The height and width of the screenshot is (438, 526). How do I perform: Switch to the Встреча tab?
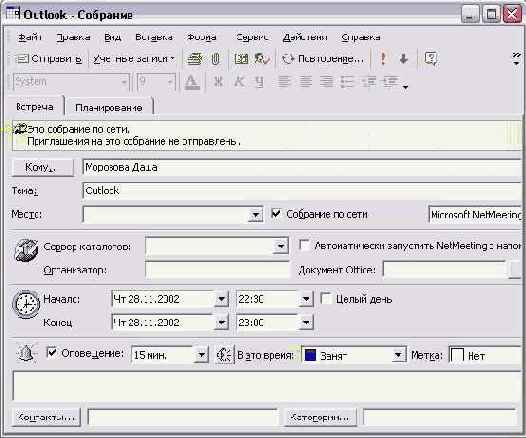point(35,107)
